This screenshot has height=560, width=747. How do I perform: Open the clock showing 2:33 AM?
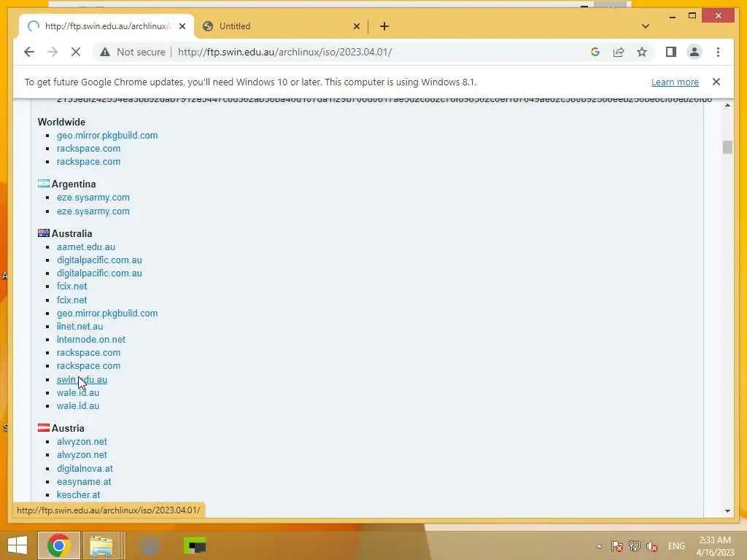click(715, 546)
